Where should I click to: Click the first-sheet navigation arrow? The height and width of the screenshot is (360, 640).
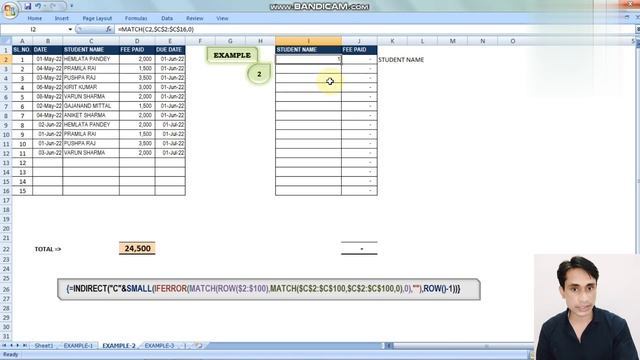tap(4, 346)
